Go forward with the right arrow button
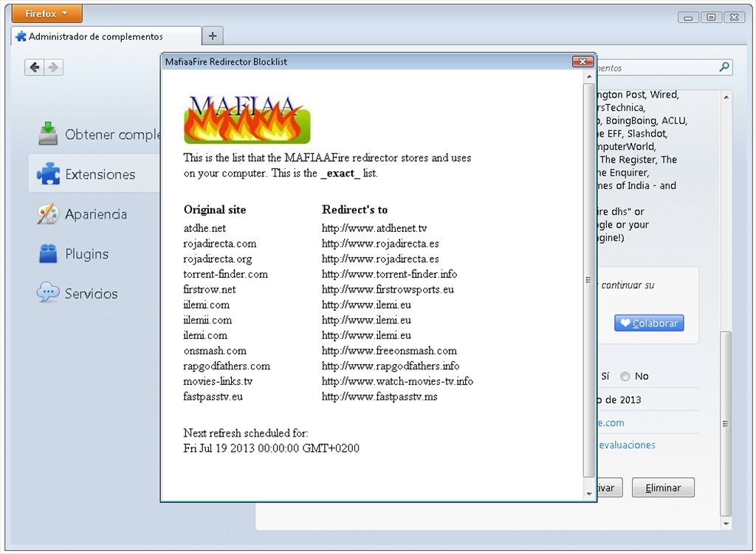This screenshot has width=756, height=554. pyautogui.click(x=53, y=67)
